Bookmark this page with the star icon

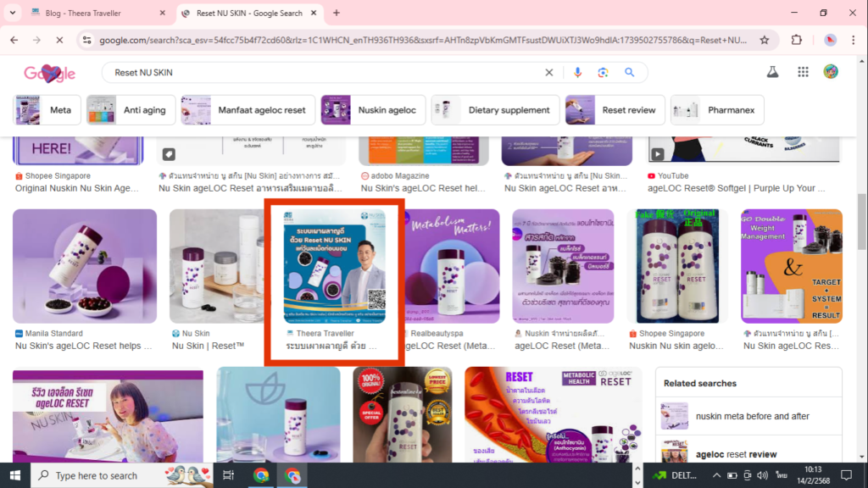(x=764, y=40)
